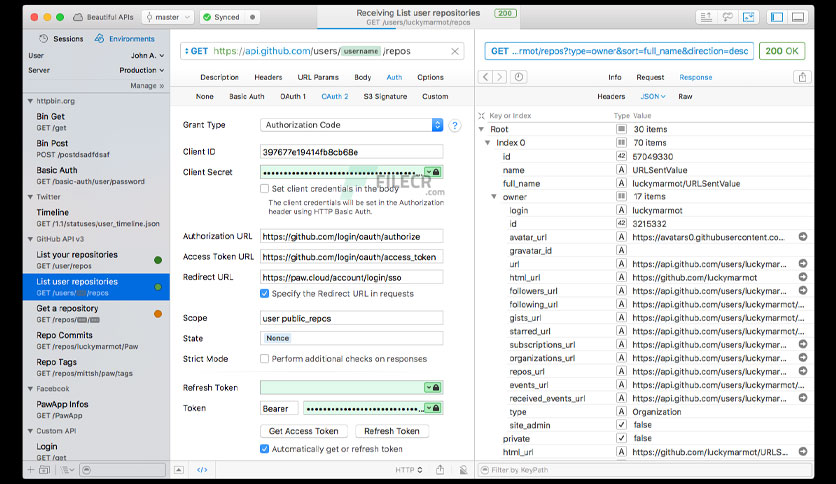Click the 200 OK status button
Image resolution: width=836 pixels, height=484 pixels.
coord(782,51)
